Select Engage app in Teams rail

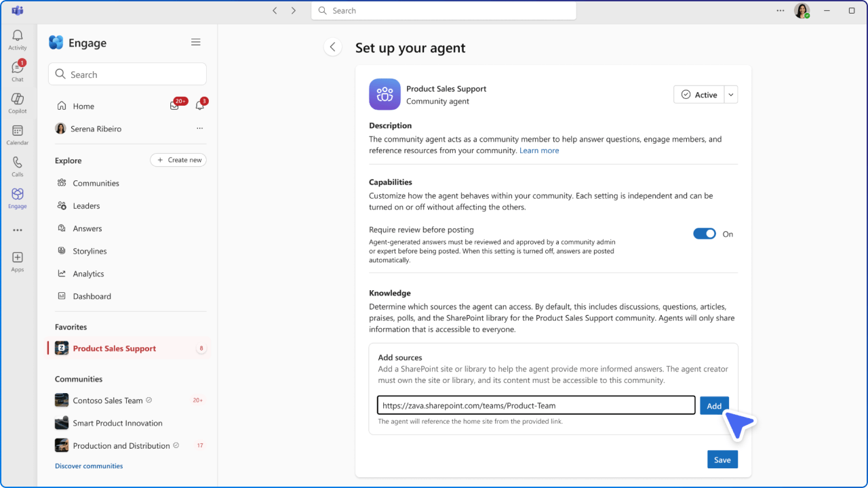(18, 199)
